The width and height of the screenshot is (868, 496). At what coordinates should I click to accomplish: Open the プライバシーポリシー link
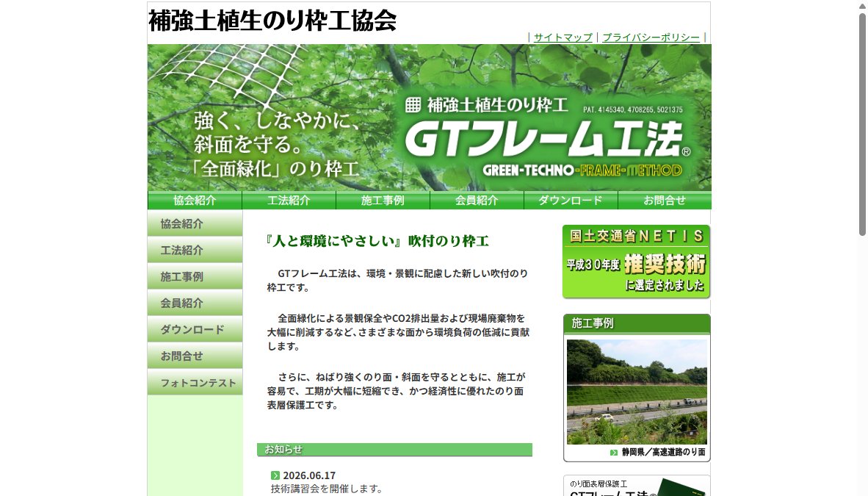point(651,37)
